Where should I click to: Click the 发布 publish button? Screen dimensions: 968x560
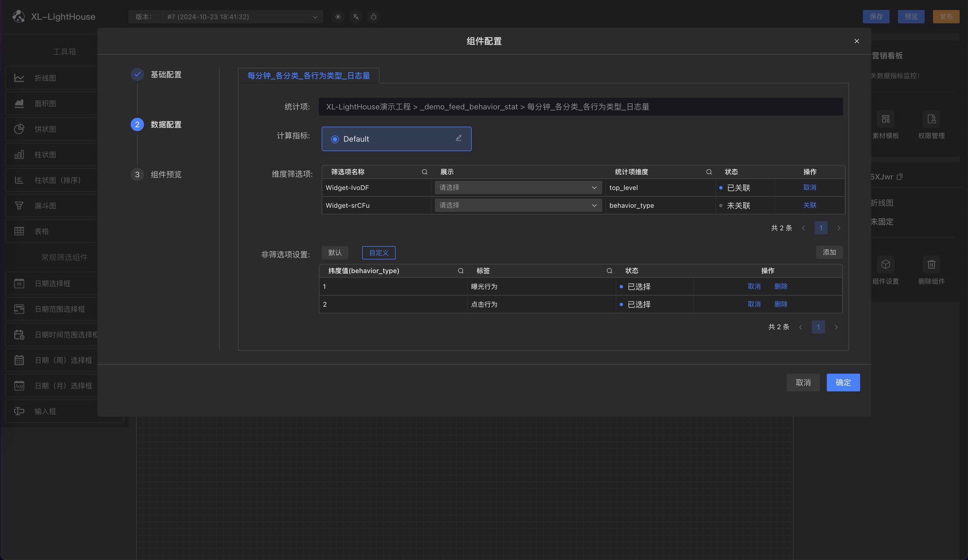[x=946, y=16]
